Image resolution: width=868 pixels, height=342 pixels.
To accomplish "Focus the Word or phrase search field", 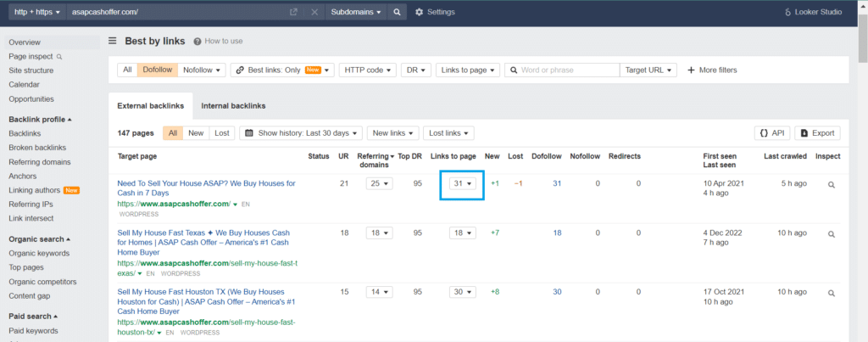I will point(562,70).
